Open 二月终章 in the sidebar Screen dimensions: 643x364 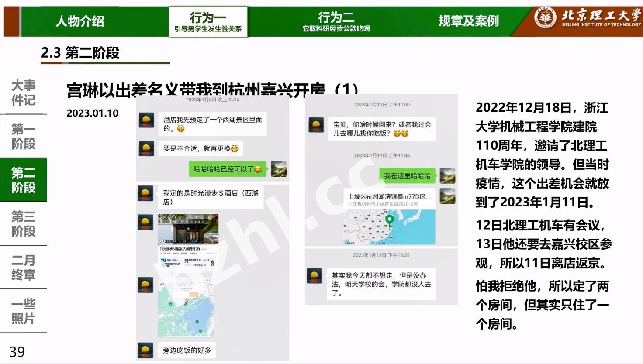(x=24, y=267)
